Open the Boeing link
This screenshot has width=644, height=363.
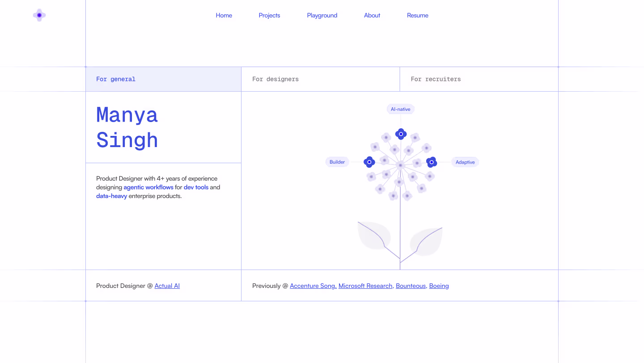[x=439, y=286]
